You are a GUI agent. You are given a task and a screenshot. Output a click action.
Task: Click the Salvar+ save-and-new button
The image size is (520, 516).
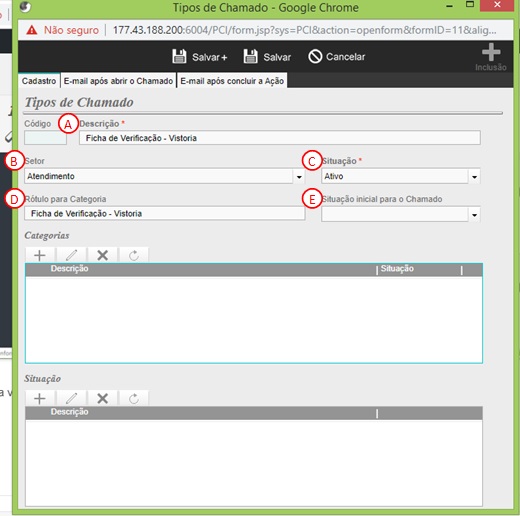(x=200, y=57)
